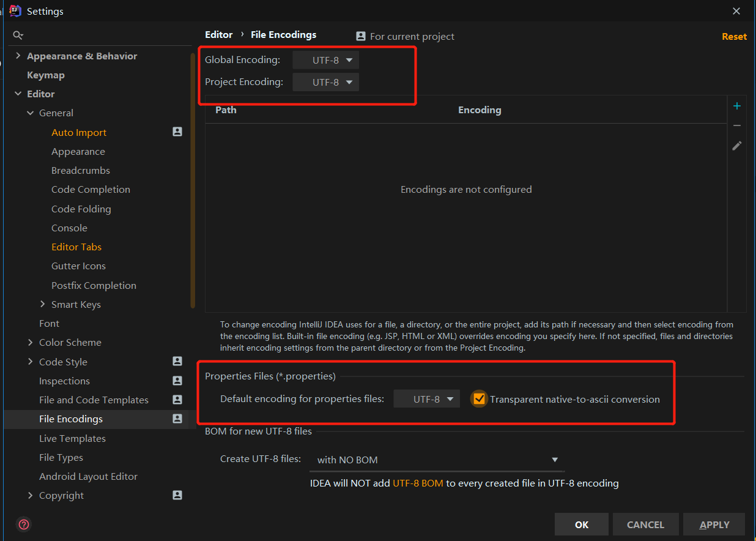This screenshot has width=756, height=541.
Task: Expand Code Style node
Action: click(31, 362)
